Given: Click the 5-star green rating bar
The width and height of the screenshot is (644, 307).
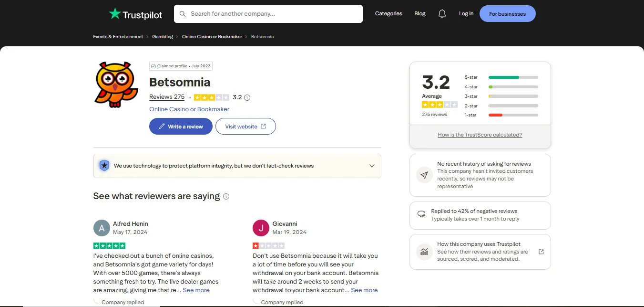Looking at the screenshot, I should coord(513,77).
